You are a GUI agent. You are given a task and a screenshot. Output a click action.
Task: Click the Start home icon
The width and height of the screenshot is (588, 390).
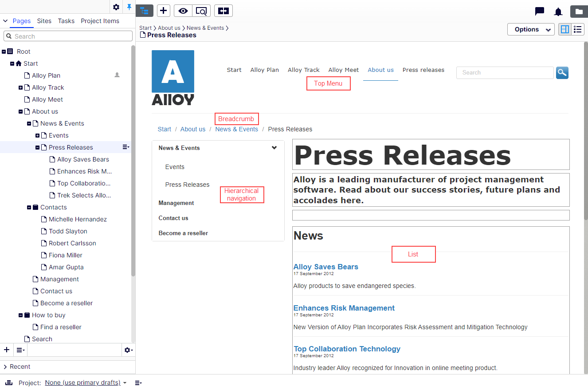[19, 63]
